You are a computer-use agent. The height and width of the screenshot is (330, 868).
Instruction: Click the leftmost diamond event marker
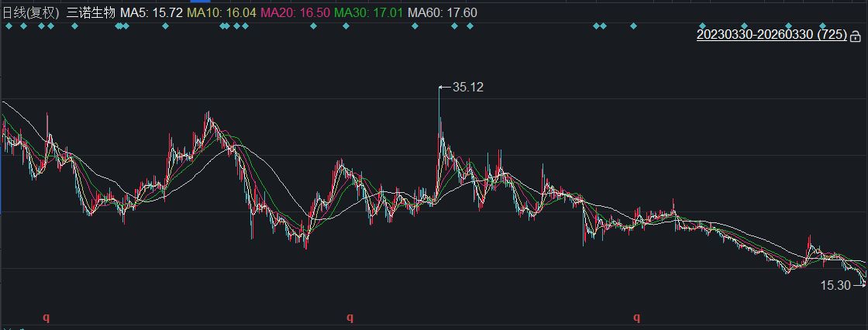(8, 26)
